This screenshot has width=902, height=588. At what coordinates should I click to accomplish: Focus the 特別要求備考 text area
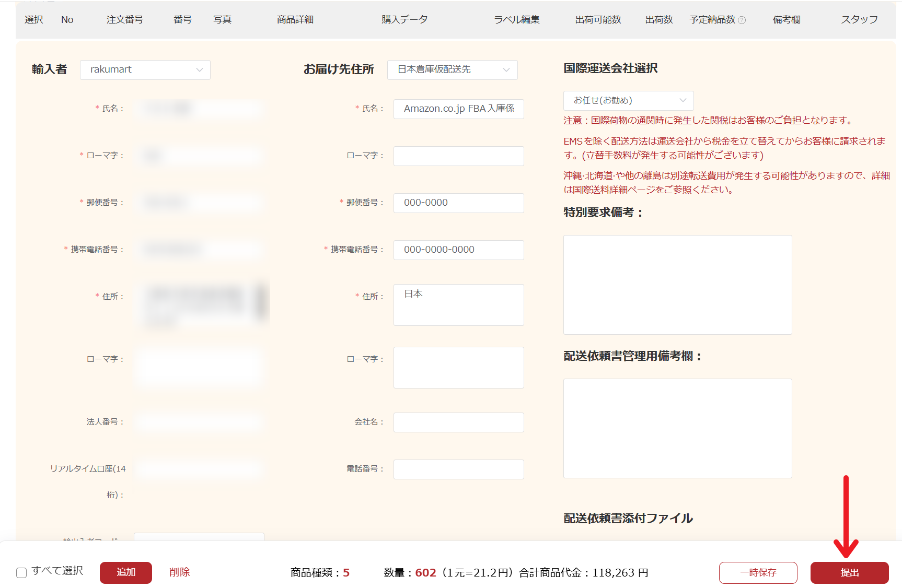coord(677,285)
